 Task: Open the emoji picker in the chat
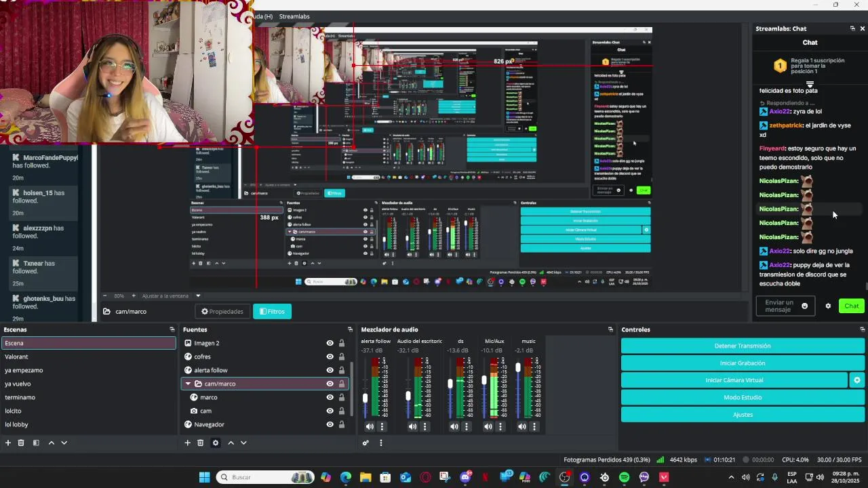[x=805, y=306]
